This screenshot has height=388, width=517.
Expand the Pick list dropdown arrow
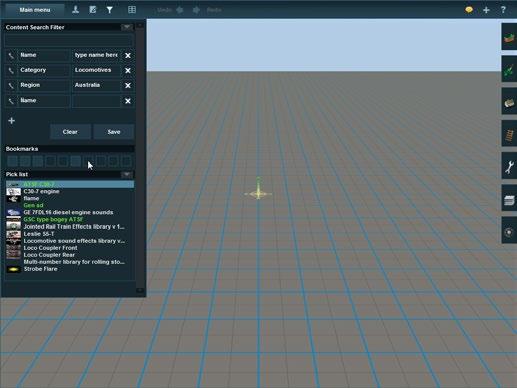[x=127, y=174]
